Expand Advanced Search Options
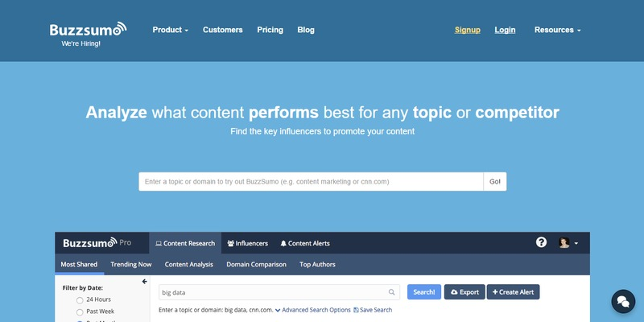This screenshot has width=644, height=322. tap(313, 310)
